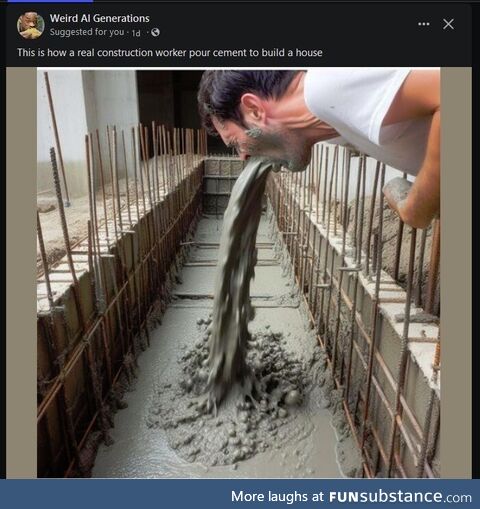Viewport: 480px width, 509px height.
Task: Click the gray margin right of photo
Action: click(456, 273)
